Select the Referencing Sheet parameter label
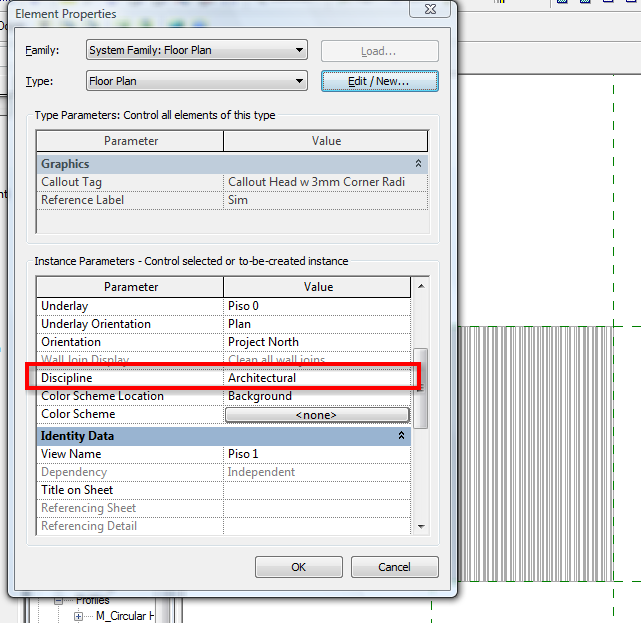This screenshot has width=641, height=623. [88, 508]
